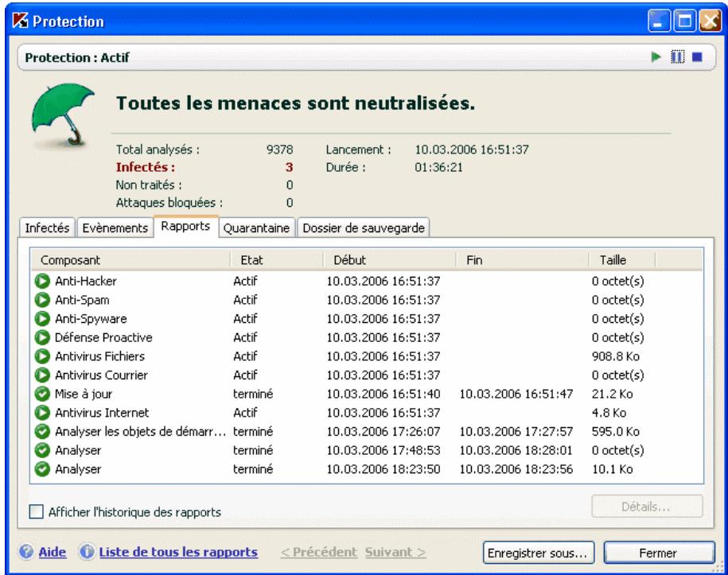Click the Total analysés value 9378
The height and width of the screenshot is (575, 728).
[x=279, y=150]
